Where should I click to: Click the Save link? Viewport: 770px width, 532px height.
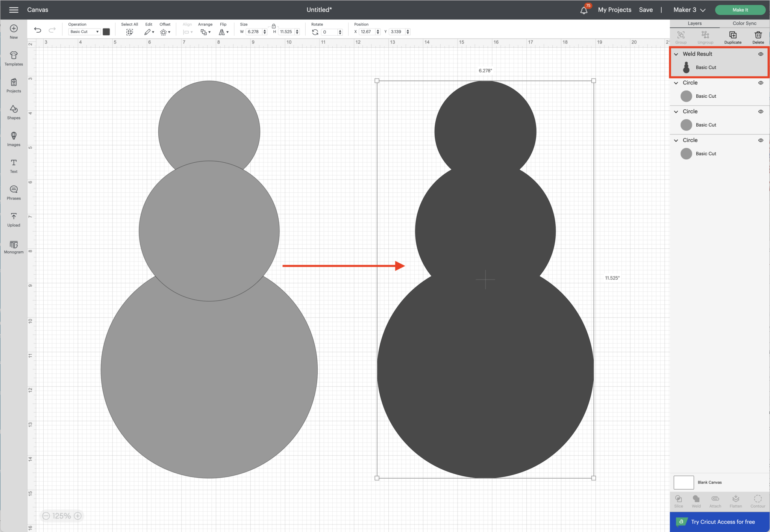point(646,9)
